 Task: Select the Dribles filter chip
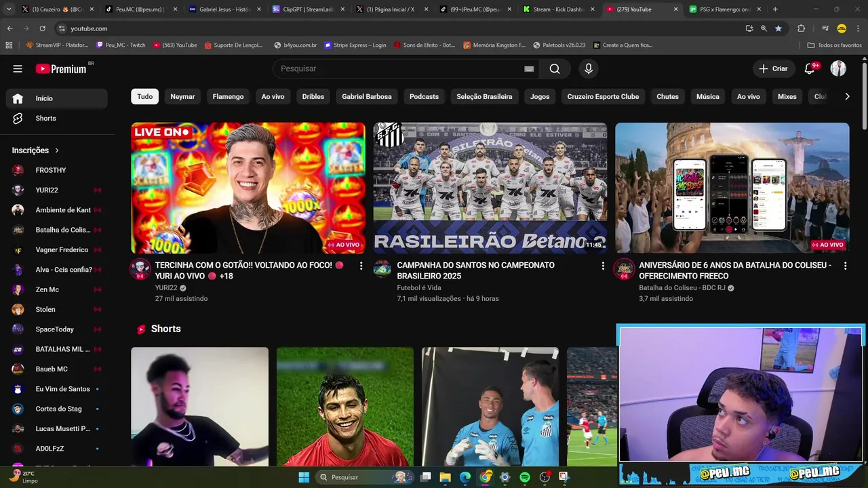pos(313,96)
